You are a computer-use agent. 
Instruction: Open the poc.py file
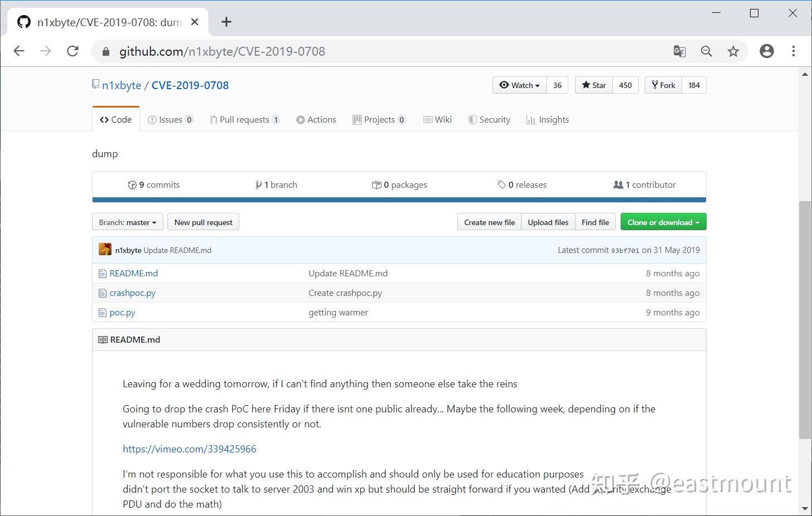pos(123,313)
